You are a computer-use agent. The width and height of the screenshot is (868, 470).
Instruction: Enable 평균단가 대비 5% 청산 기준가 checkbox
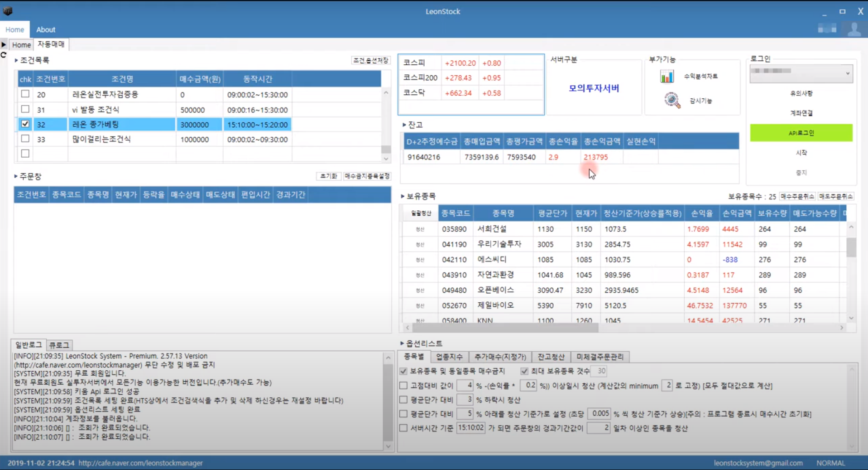(403, 414)
